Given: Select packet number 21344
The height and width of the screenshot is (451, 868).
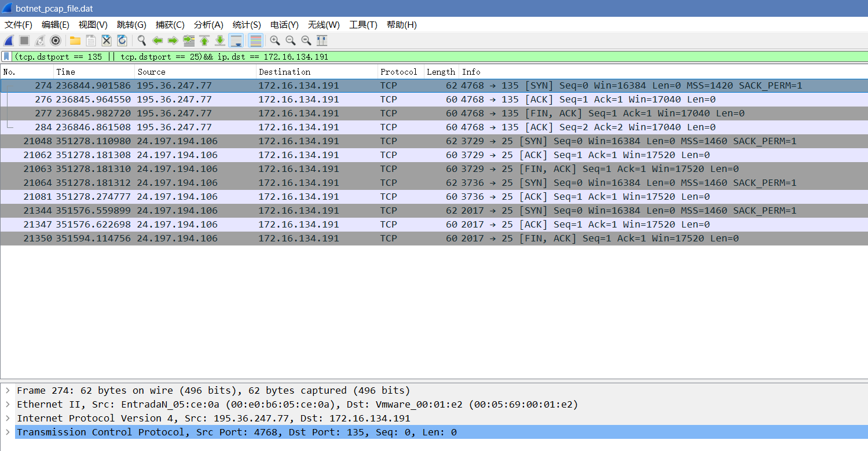Looking at the screenshot, I should click(434, 210).
